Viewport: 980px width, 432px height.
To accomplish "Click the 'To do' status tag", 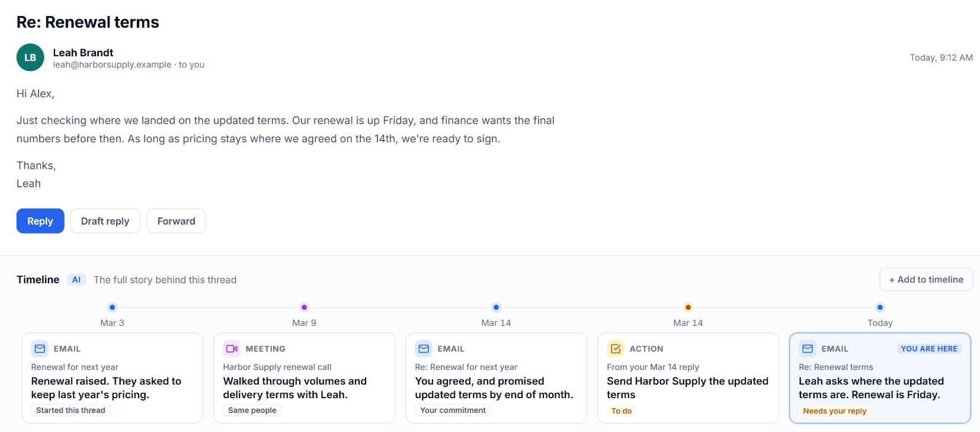I will click(622, 411).
